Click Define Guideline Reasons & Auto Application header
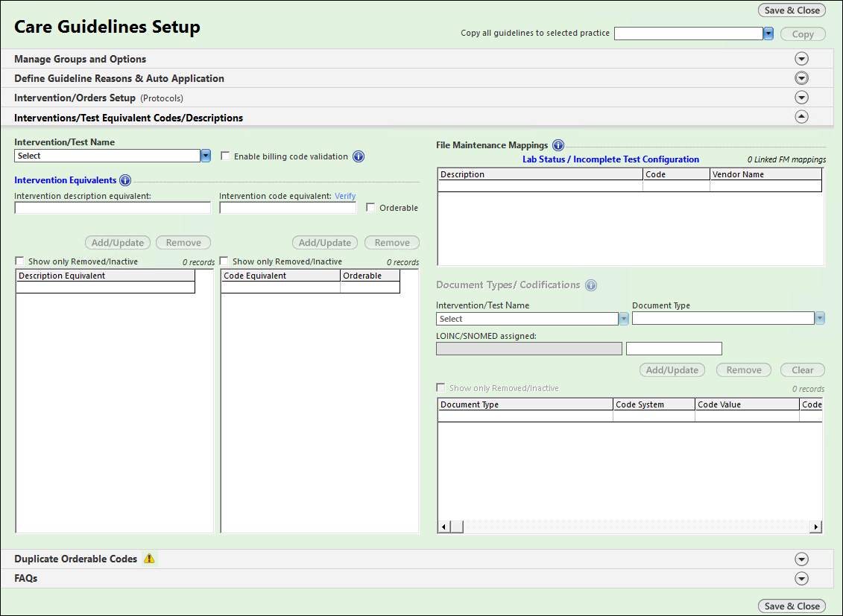The height and width of the screenshot is (616, 843). point(119,78)
